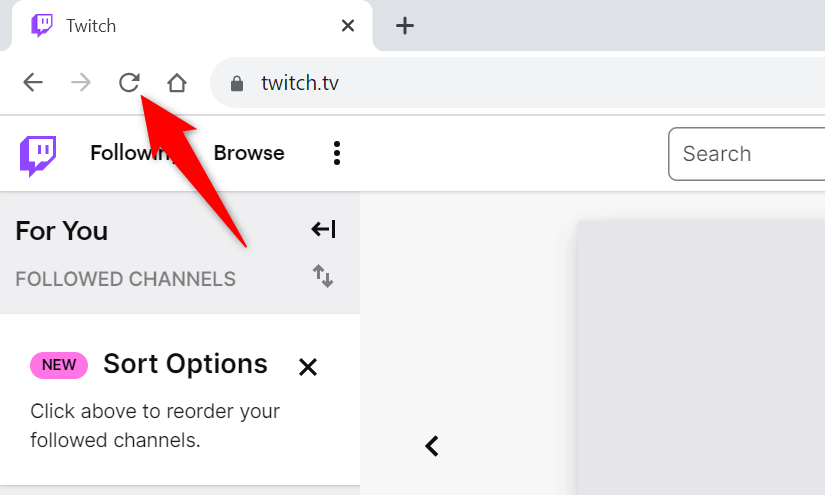Click the featured carousel placeholder
The width and height of the screenshot is (825, 495).
point(700,360)
